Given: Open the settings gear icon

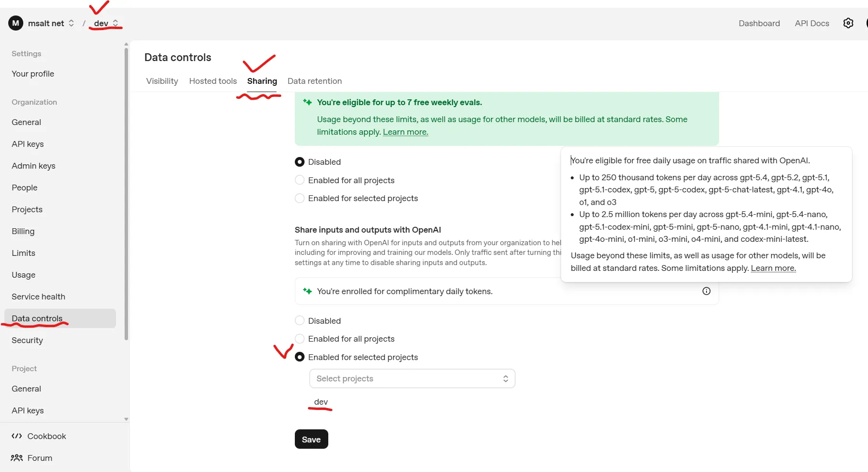Looking at the screenshot, I should (x=848, y=23).
